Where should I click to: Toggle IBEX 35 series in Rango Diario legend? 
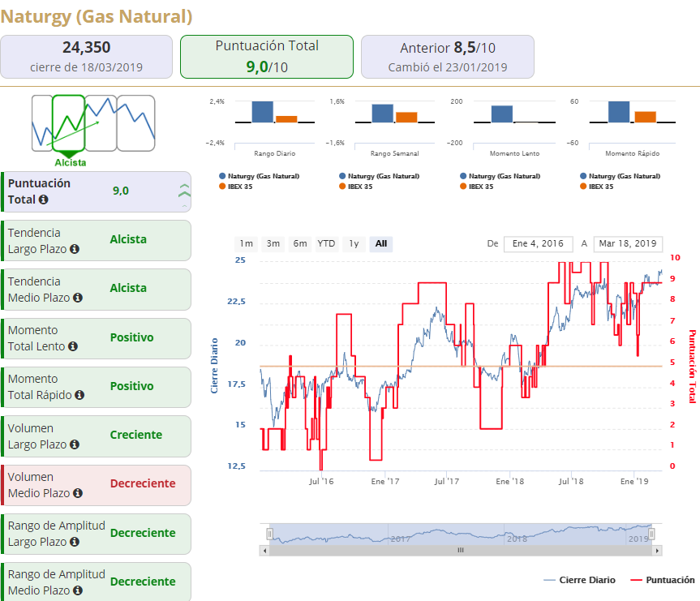coord(236,187)
